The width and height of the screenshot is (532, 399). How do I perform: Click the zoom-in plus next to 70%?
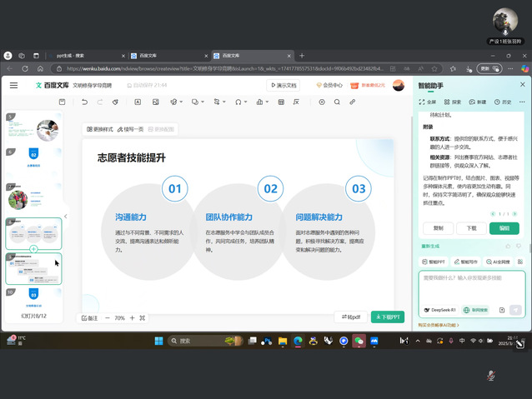coord(132,318)
